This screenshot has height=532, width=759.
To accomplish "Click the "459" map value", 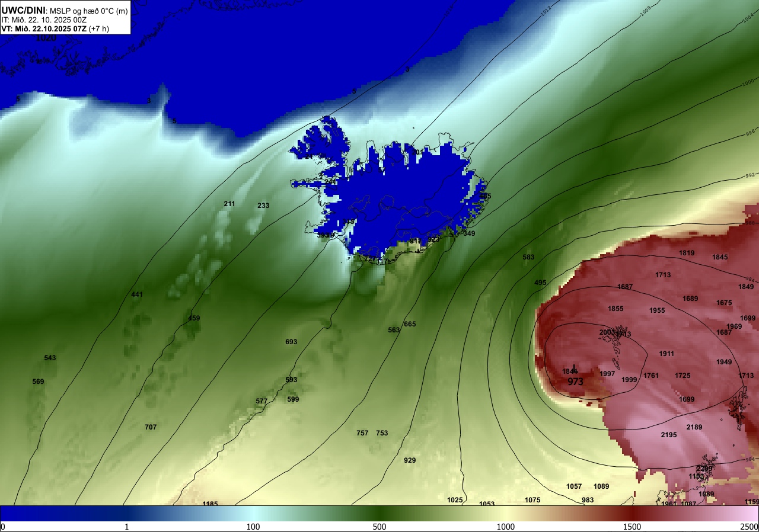I will click(x=194, y=318).
